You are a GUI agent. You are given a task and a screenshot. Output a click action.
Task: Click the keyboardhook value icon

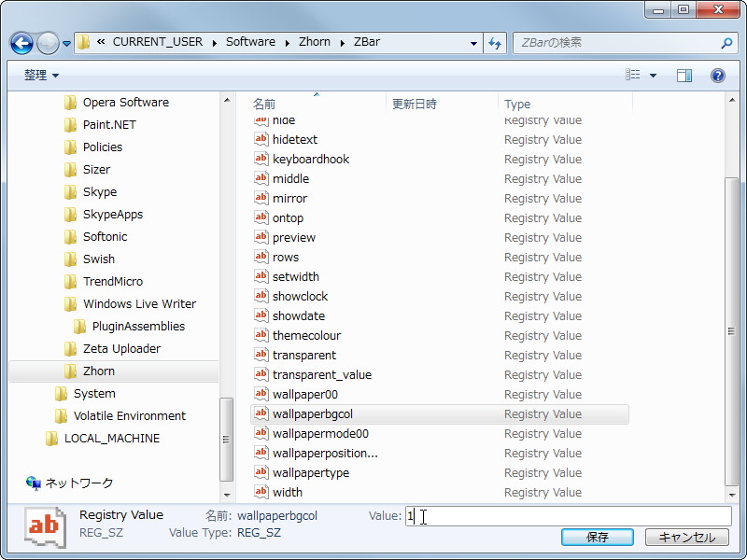point(261,159)
